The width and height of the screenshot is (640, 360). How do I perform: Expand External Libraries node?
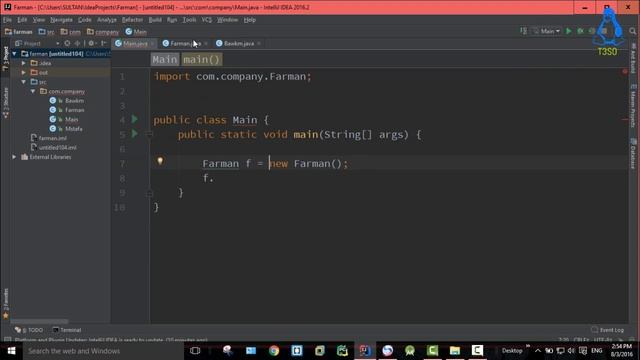click(14, 157)
